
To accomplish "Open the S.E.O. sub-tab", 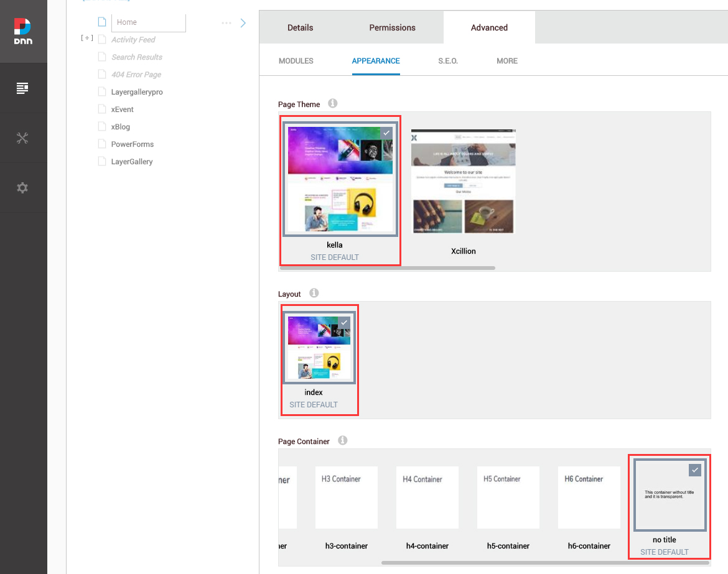I will (x=448, y=61).
